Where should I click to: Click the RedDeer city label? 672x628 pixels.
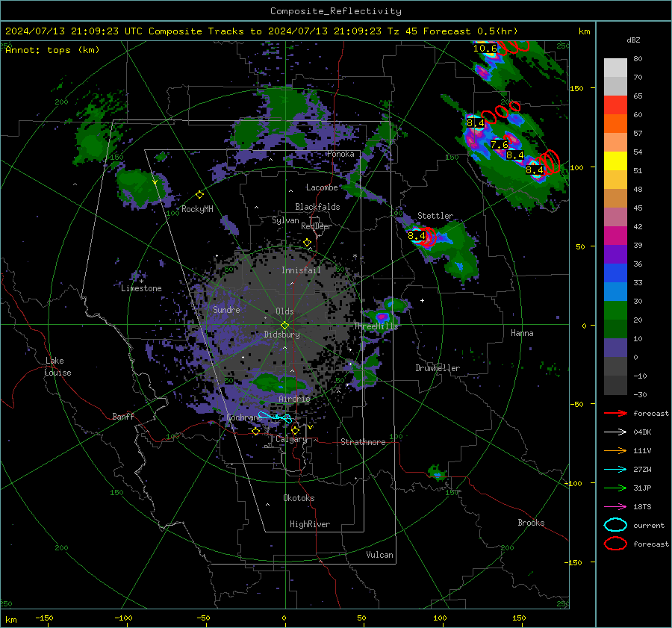(317, 226)
